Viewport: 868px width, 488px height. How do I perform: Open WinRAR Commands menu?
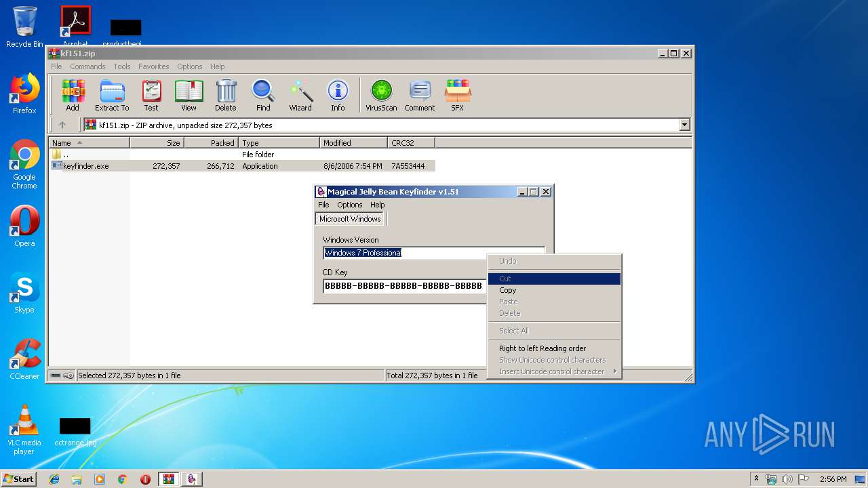[x=87, y=66]
